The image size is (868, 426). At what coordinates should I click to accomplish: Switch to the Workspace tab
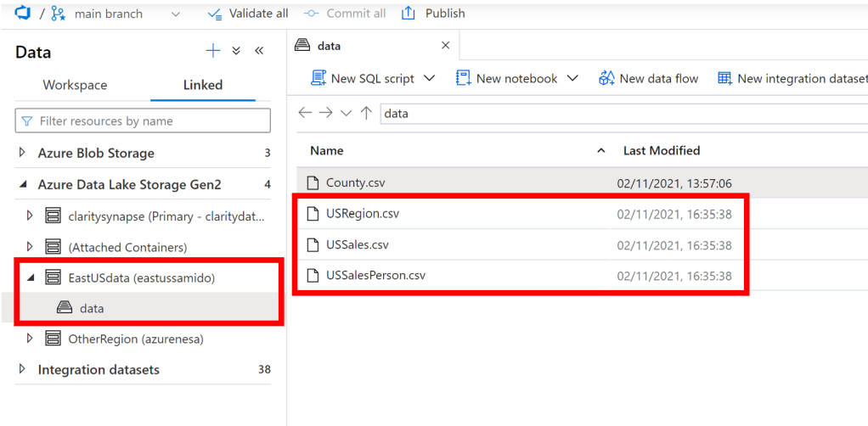pyautogui.click(x=75, y=85)
